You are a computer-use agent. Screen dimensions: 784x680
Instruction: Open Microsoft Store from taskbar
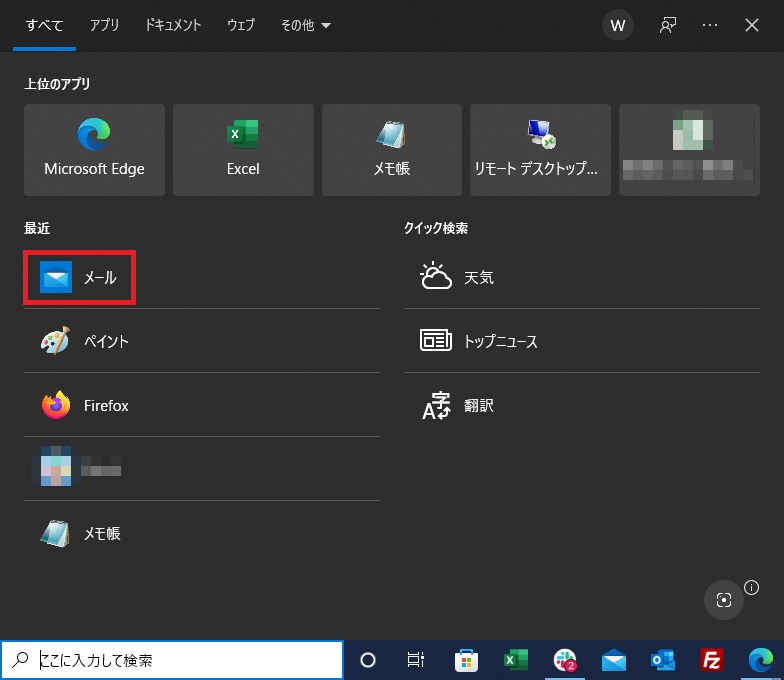466,660
